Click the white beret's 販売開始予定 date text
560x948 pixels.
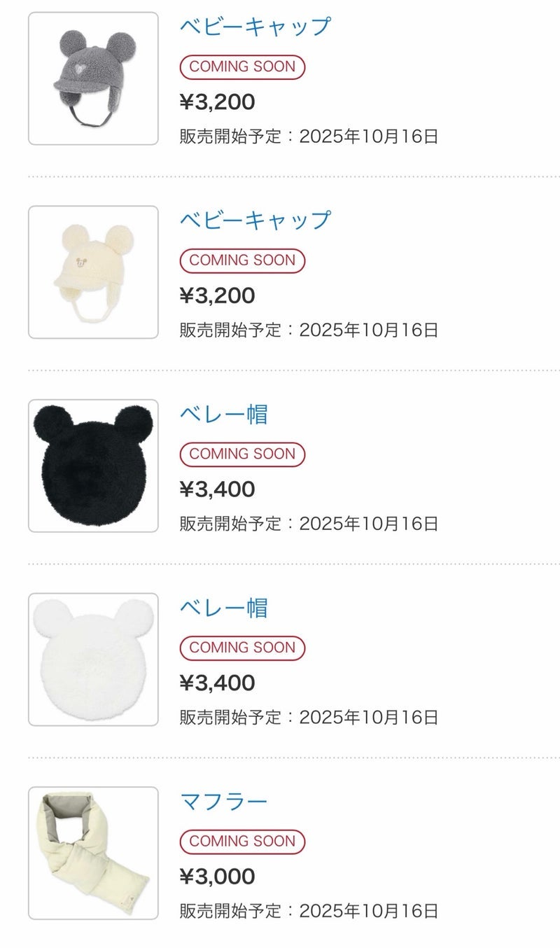pos(309,717)
